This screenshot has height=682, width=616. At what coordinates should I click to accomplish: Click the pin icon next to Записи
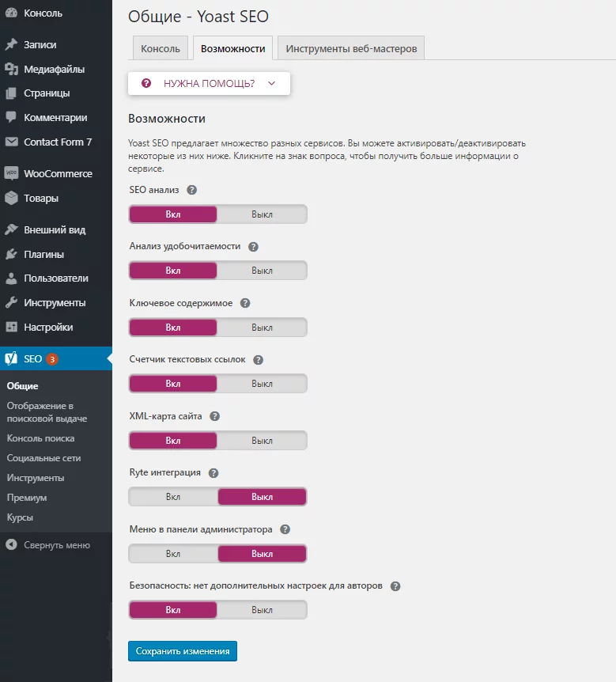[x=11, y=44]
